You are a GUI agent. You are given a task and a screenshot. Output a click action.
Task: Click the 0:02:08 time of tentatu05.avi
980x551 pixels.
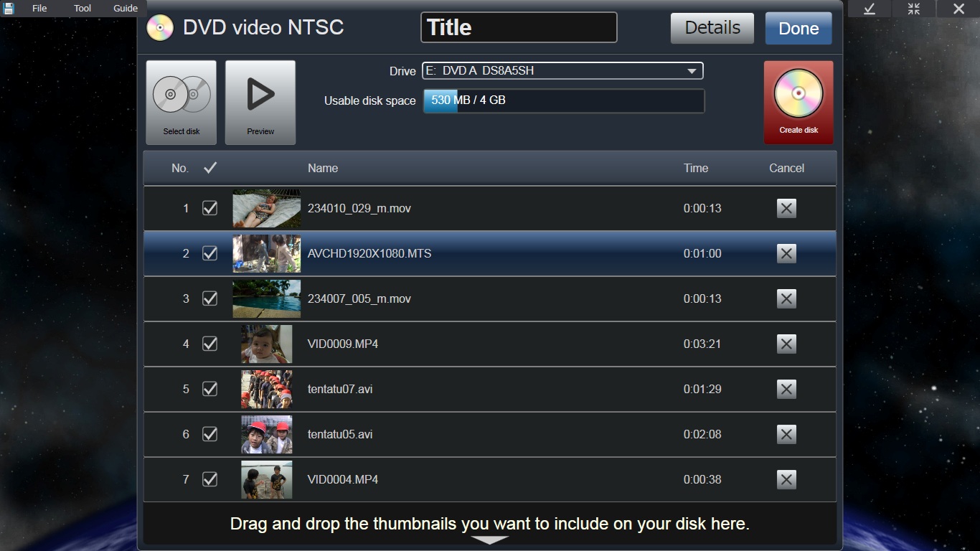click(702, 434)
